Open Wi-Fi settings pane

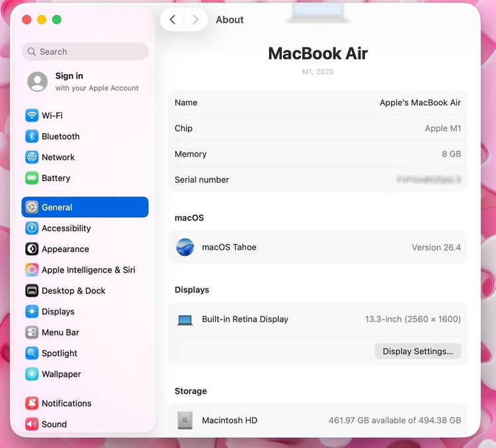[x=85, y=116]
